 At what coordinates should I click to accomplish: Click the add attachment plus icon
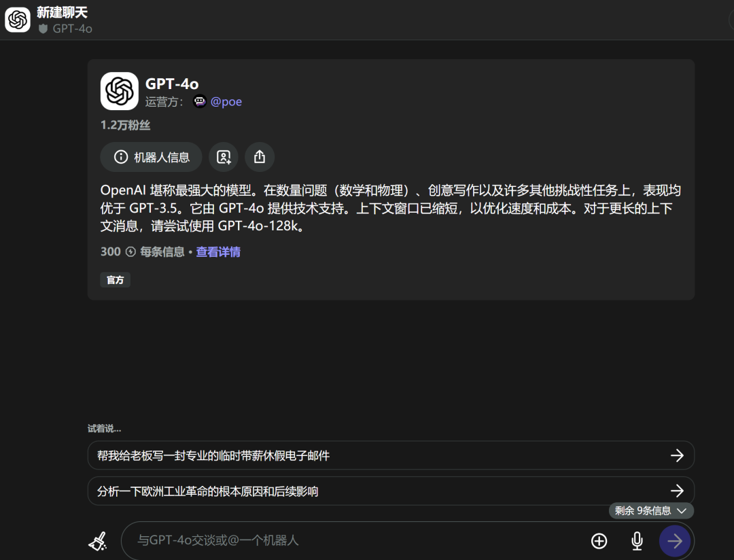[599, 541]
